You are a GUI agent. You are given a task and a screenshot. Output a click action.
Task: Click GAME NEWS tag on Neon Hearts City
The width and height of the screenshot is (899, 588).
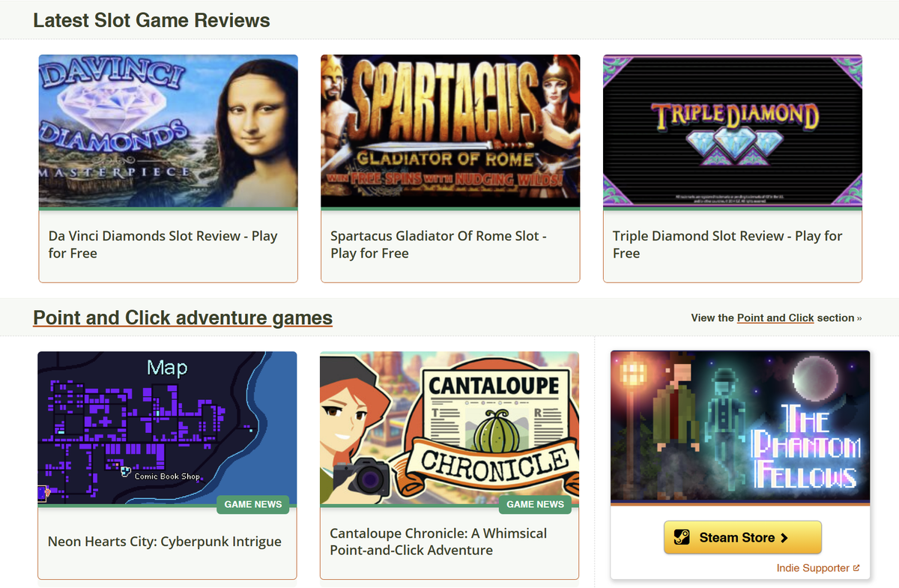[253, 504]
